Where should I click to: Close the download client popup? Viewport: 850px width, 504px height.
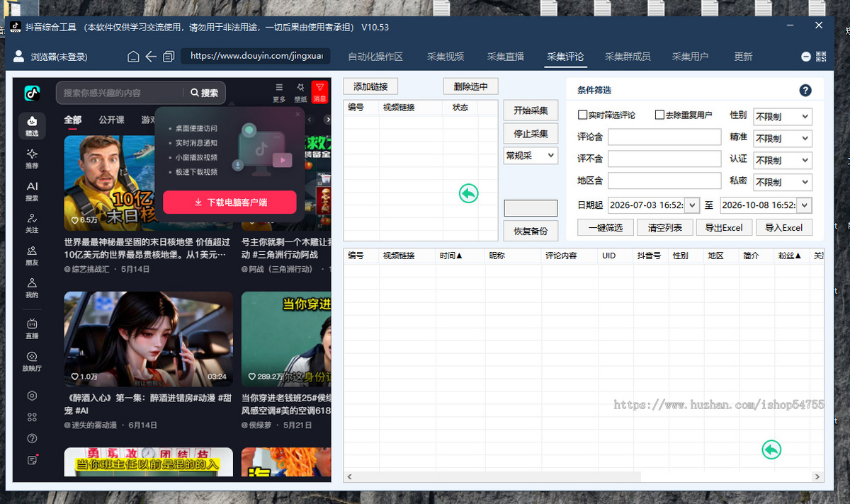point(297,113)
